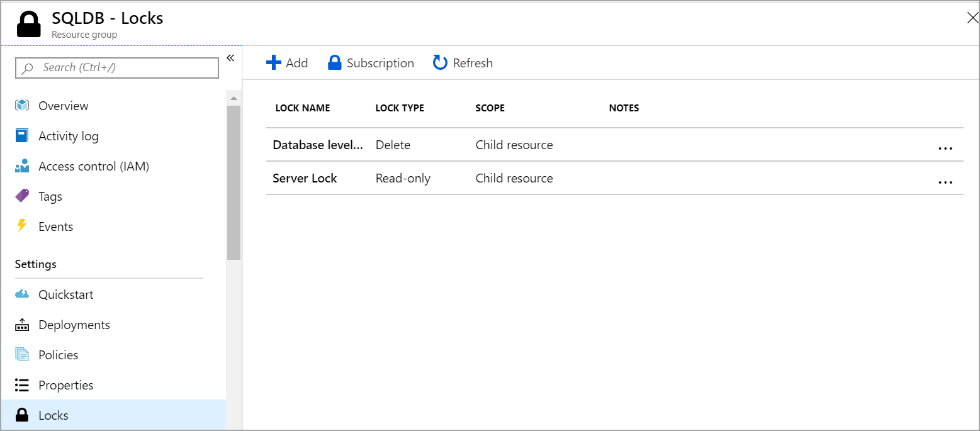Add a new lock
The height and width of the screenshot is (431, 980).
[287, 63]
